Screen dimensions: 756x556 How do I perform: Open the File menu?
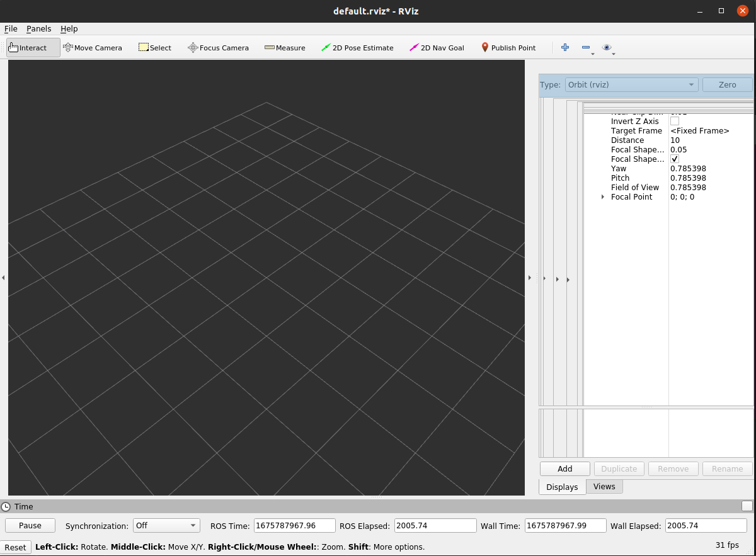(11, 29)
